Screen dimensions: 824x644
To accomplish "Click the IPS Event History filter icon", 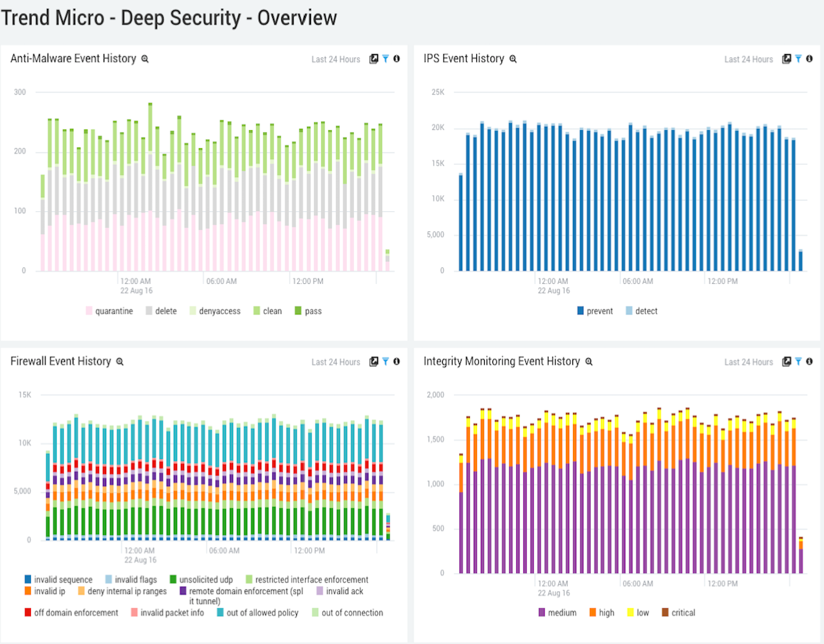I will [798, 59].
